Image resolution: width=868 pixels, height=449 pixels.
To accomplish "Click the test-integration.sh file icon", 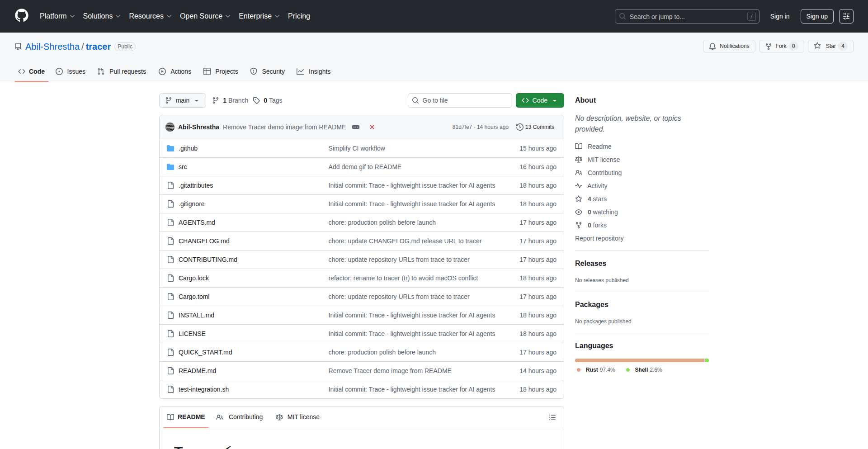I will point(170,389).
